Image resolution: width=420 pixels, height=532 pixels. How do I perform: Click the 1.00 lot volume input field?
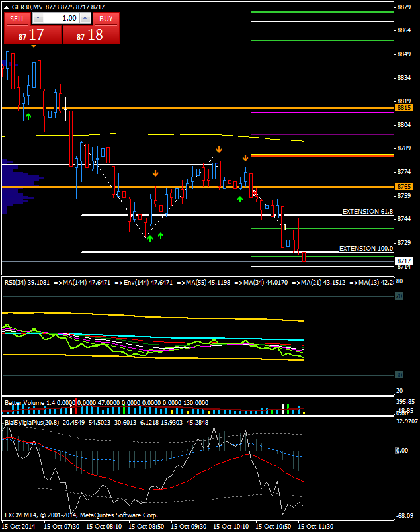point(62,19)
